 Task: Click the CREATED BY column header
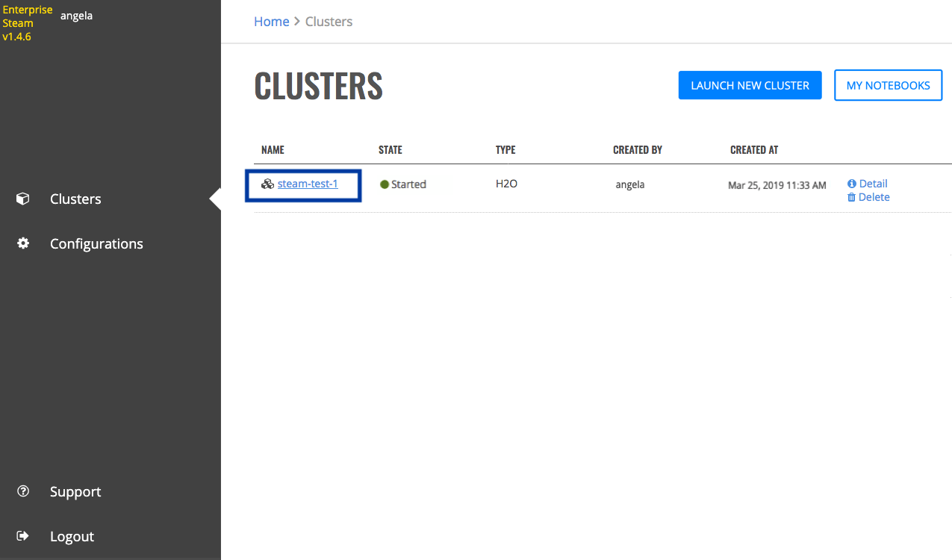tap(638, 150)
